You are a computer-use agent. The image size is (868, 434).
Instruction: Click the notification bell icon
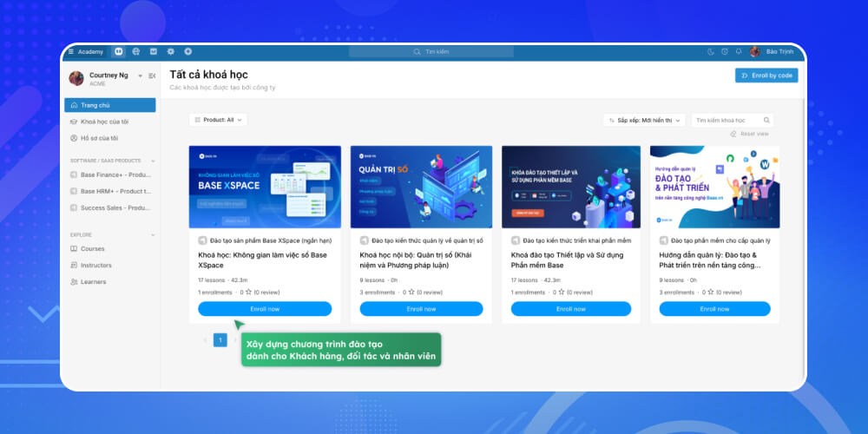(739, 52)
